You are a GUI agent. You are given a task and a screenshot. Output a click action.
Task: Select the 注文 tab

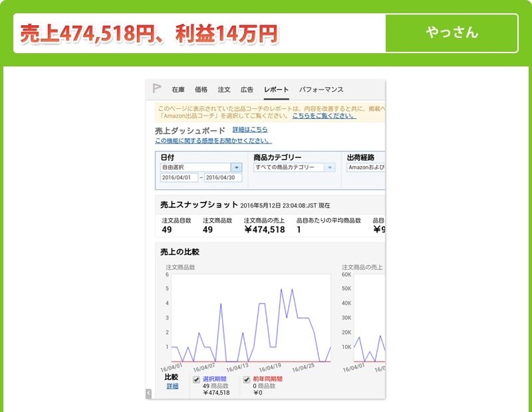[x=224, y=90]
